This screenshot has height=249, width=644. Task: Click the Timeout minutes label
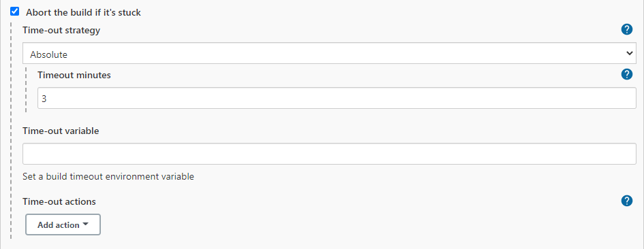point(74,75)
